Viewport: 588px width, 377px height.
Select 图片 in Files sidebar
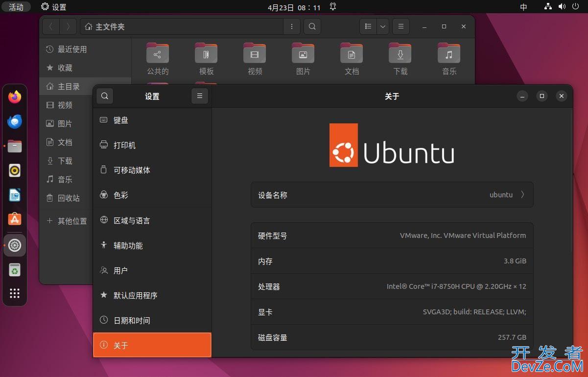tap(67, 123)
